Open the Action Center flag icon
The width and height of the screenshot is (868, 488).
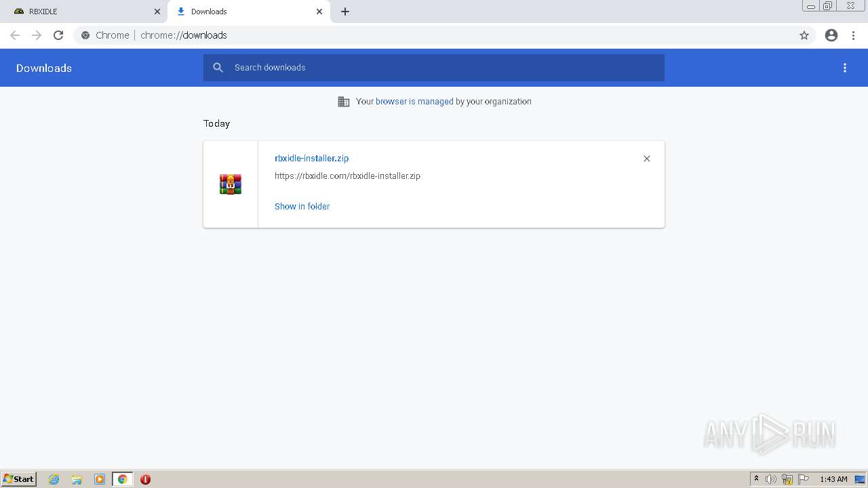point(804,479)
